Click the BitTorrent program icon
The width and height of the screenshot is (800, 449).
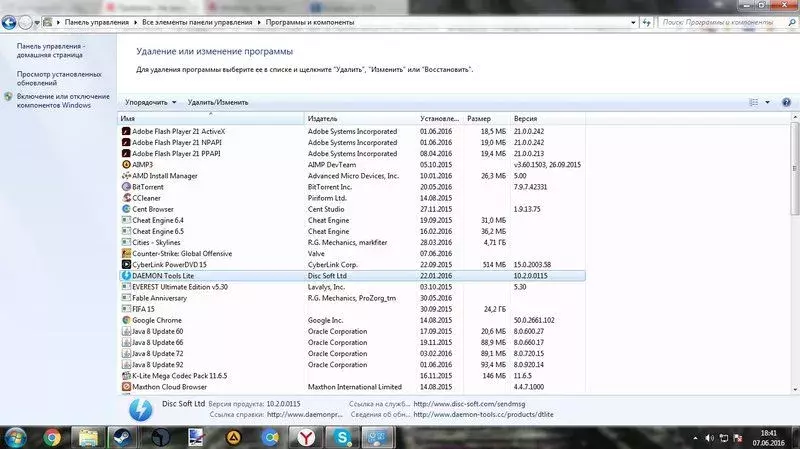tap(126, 187)
